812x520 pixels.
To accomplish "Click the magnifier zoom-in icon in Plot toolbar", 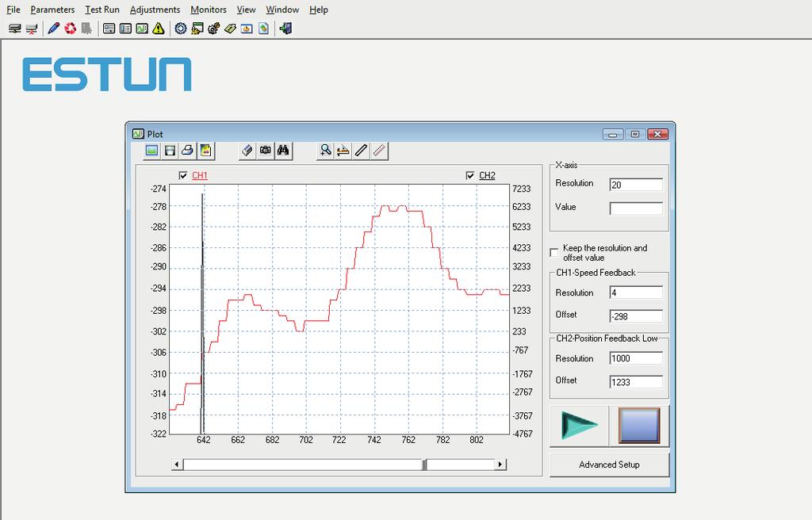I will [x=325, y=151].
